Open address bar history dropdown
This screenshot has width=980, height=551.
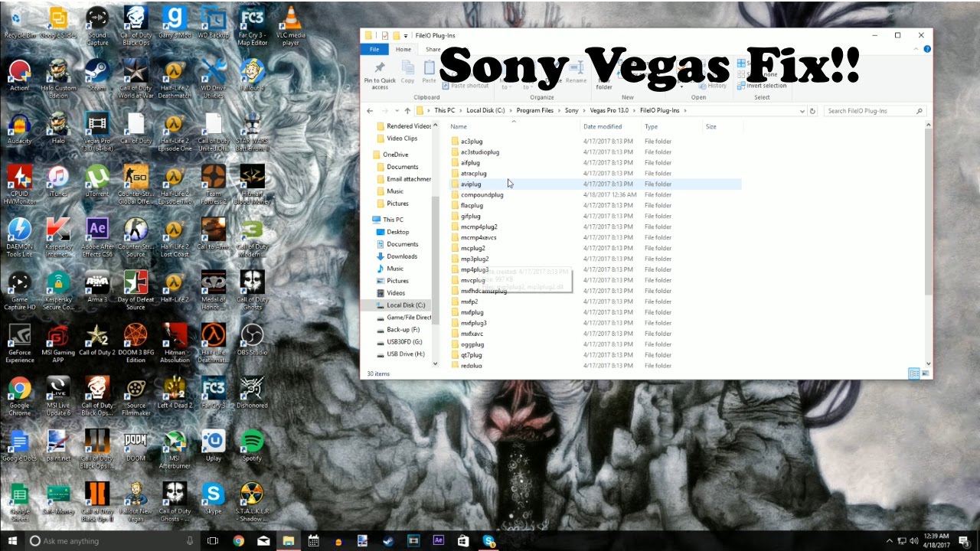(802, 111)
